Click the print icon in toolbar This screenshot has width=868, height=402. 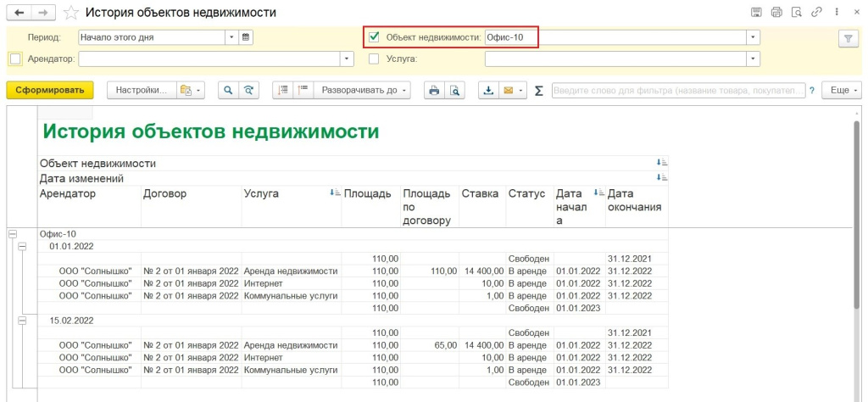[x=434, y=90]
